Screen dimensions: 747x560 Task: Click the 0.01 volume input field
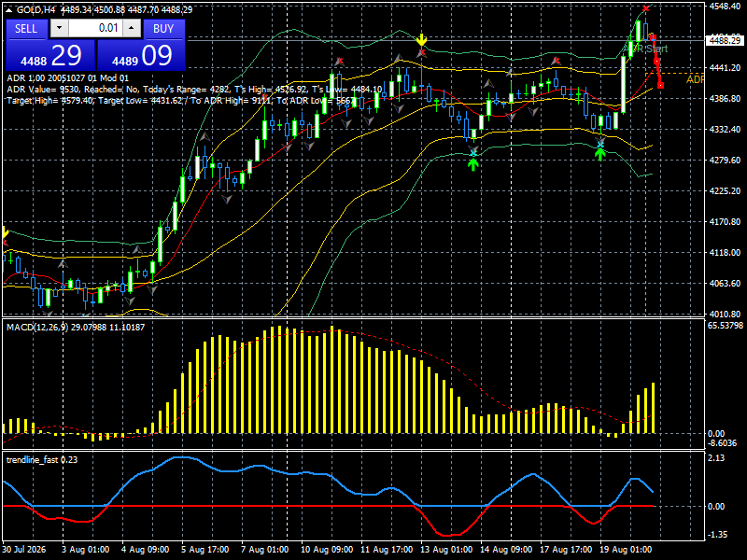(x=95, y=28)
